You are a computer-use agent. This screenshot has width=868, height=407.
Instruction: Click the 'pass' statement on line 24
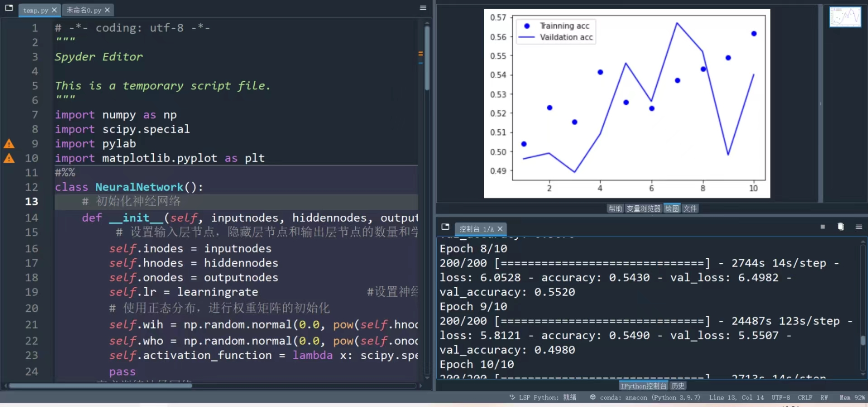[x=122, y=372]
